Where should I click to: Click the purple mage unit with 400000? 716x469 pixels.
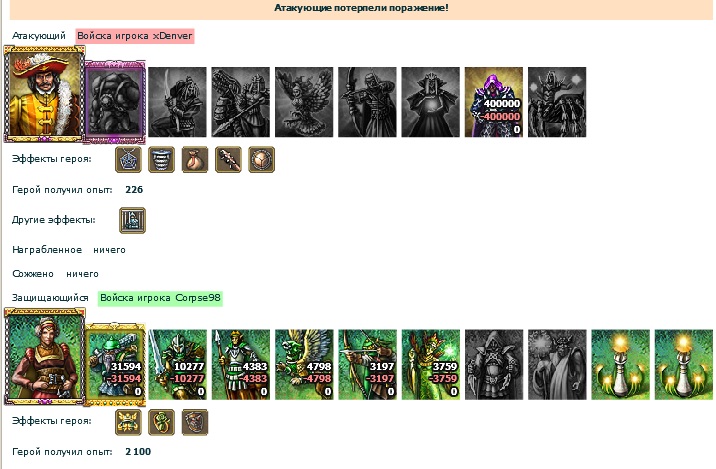[494, 102]
